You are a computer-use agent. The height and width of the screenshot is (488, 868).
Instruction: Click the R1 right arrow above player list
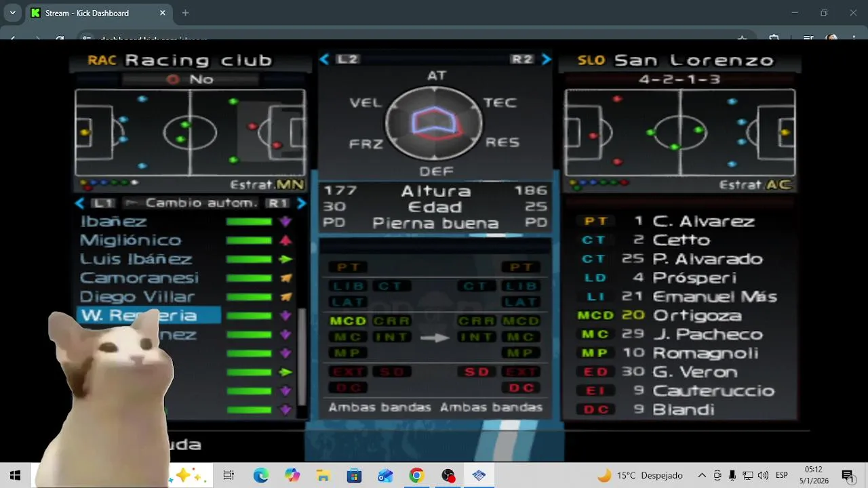[x=302, y=203]
